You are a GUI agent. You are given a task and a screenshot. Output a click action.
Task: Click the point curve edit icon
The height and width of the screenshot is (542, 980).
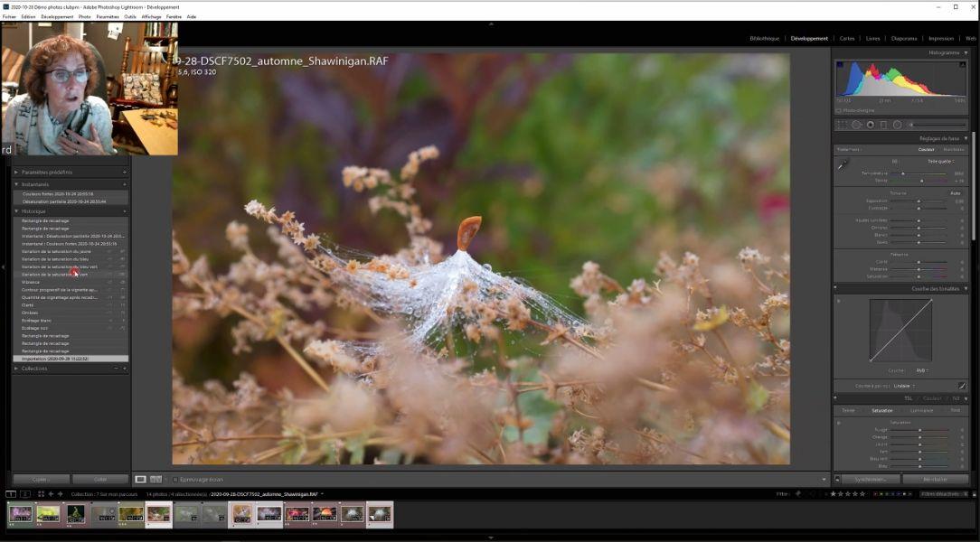962,386
